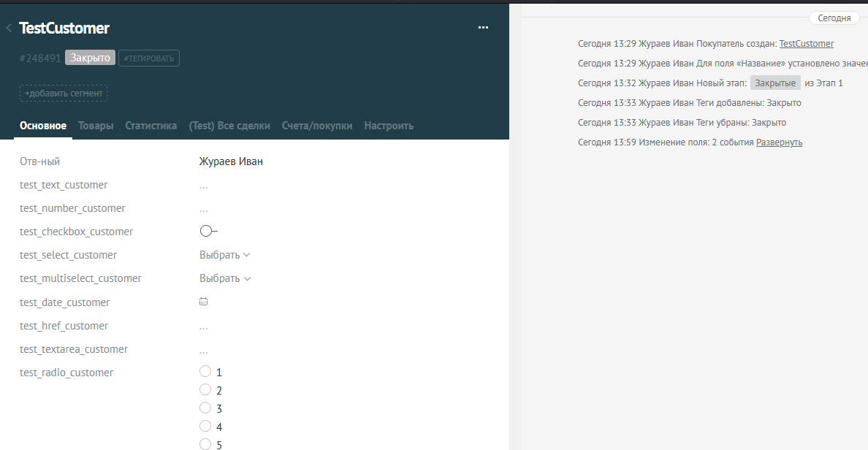Screen dimensions: 868x450
Task: Open the calendar icon for test_date_customer
Action: (x=204, y=302)
